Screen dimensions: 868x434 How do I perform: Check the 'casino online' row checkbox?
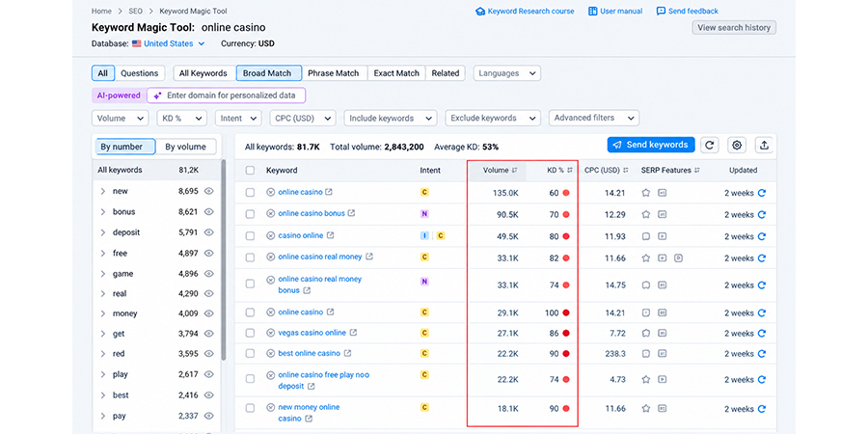tap(250, 236)
